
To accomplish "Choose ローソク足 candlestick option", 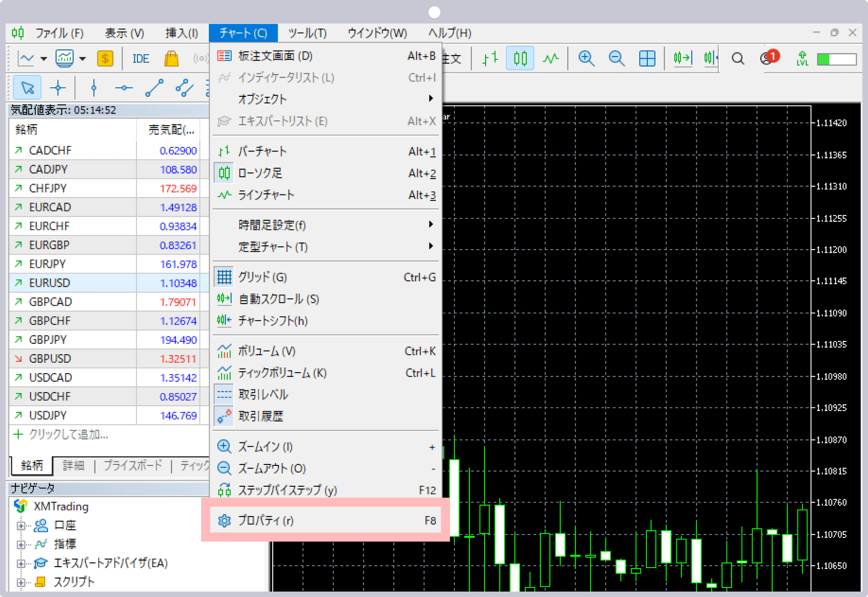I will 325,173.
